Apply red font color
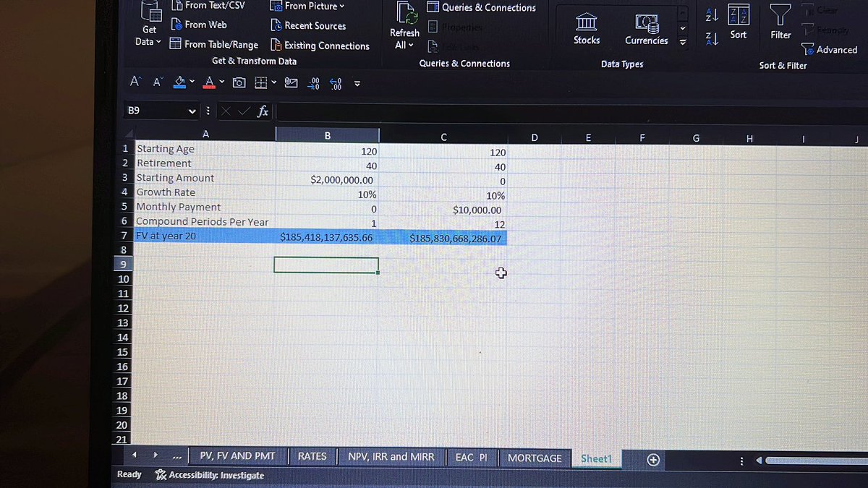This screenshot has height=488, width=868. pos(210,82)
